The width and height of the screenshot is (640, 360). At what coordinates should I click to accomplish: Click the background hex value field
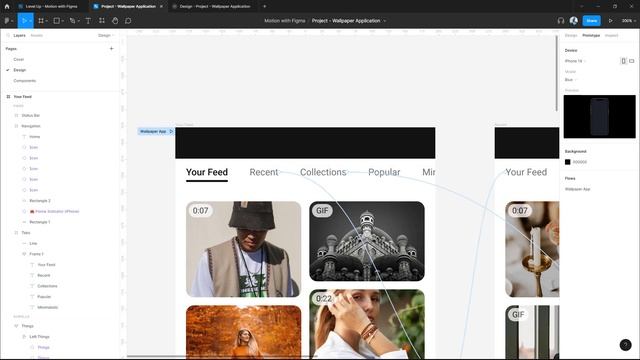tap(580, 162)
